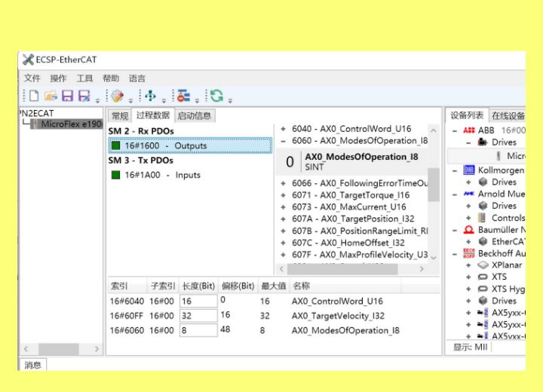This screenshot has height=392, width=543.
Task: Expand the Kollmorgen Drives node
Action: 469,182
